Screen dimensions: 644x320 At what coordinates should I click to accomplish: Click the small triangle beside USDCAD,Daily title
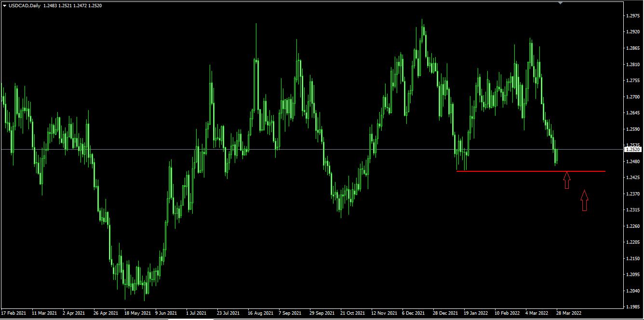pos(4,6)
